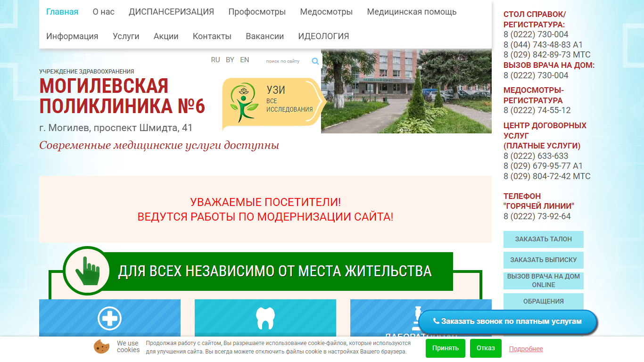
Task: Click the medical cross icon tile
Action: pos(110,318)
